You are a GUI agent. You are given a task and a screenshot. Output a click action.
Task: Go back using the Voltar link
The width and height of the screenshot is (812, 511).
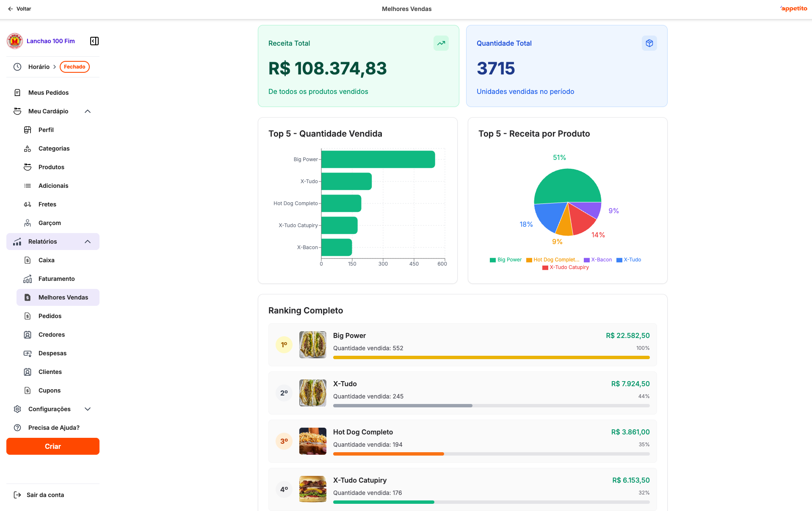[x=19, y=9]
